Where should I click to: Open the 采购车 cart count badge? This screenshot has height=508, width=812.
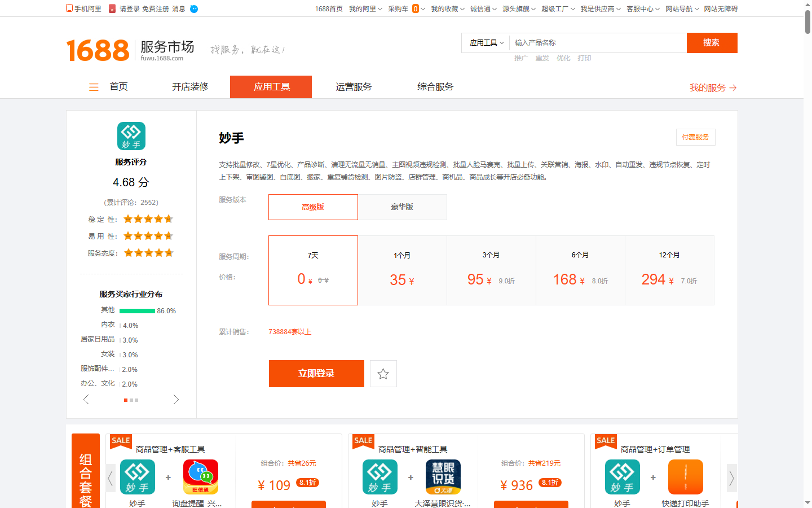[x=416, y=8]
